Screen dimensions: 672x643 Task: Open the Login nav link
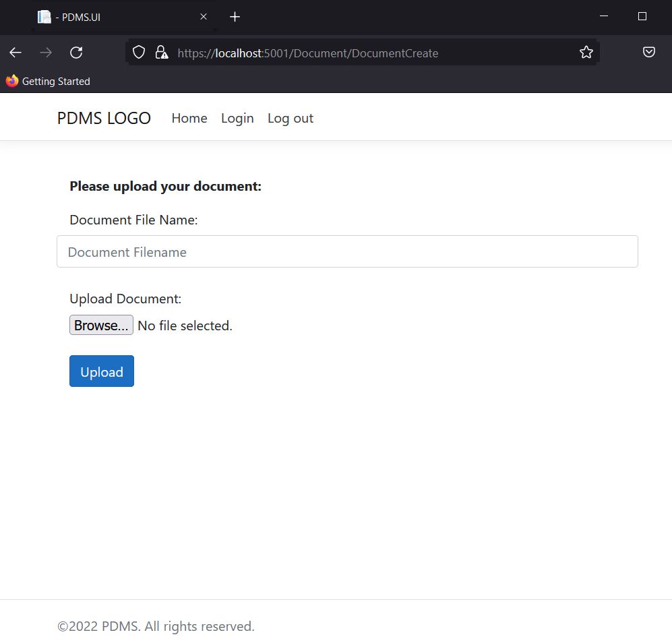coord(237,119)
